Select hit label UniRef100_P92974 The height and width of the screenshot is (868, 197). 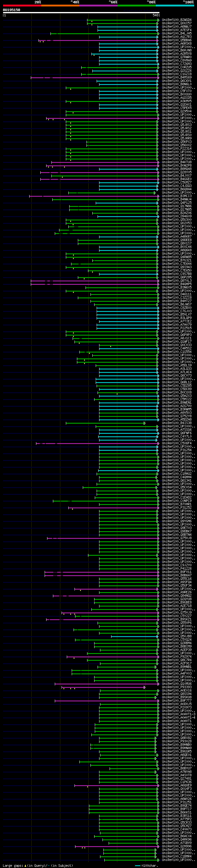click(177, 657)
